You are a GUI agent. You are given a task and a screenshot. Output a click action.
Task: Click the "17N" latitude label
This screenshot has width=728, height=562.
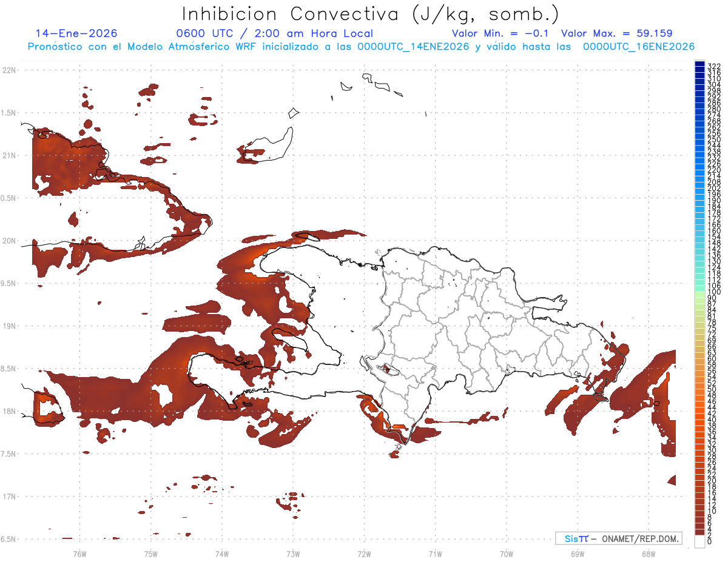point(10,497)
